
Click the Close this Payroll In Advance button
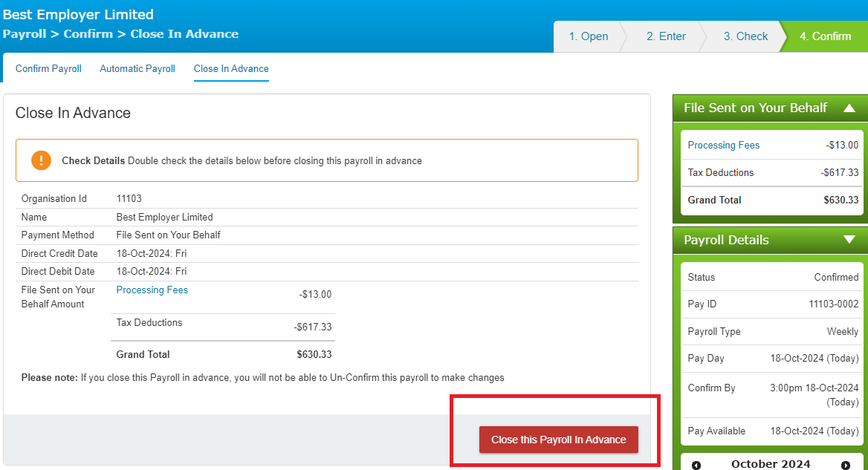[x=559, y=440]
